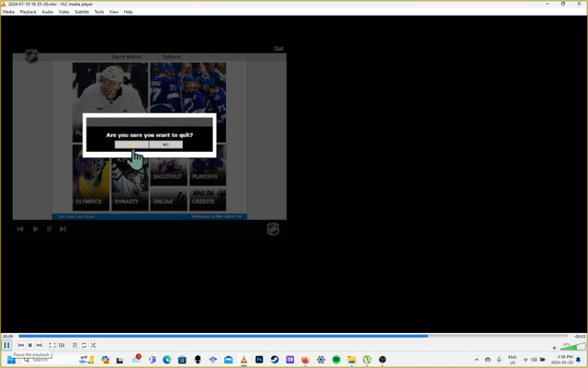Jump to previous media in VLC controls
Screen dimensions: 588x368
pyautogui.click(x=21, y=345)
